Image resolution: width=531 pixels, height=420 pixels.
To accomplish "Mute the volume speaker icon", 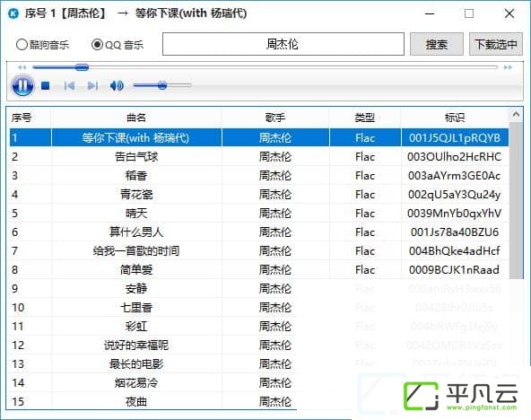I will pyautogui.click(x=117, y=85).
